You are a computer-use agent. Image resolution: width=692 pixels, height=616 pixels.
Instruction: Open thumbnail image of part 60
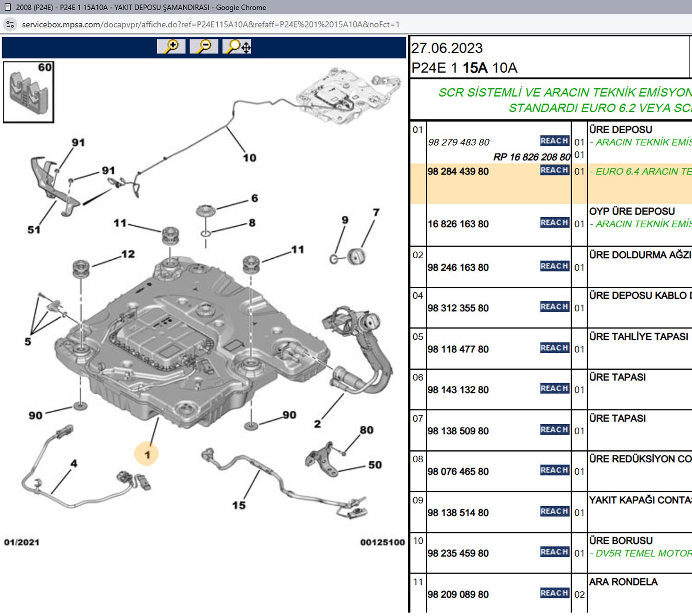pyautogui.click(x=28, y=92)
